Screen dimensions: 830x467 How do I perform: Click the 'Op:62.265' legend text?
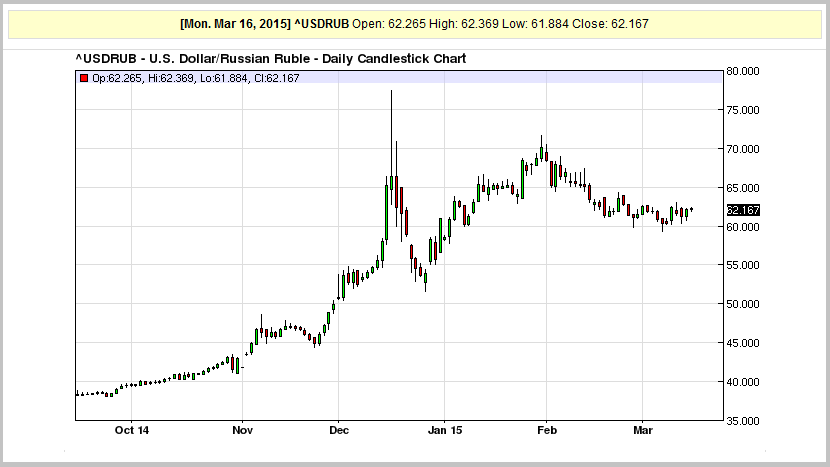[x=116, y=78]
